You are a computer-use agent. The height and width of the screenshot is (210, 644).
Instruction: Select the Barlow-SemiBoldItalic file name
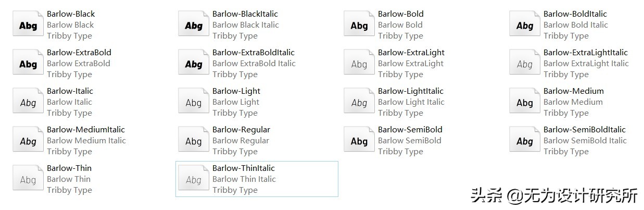[x=584, y=130]
